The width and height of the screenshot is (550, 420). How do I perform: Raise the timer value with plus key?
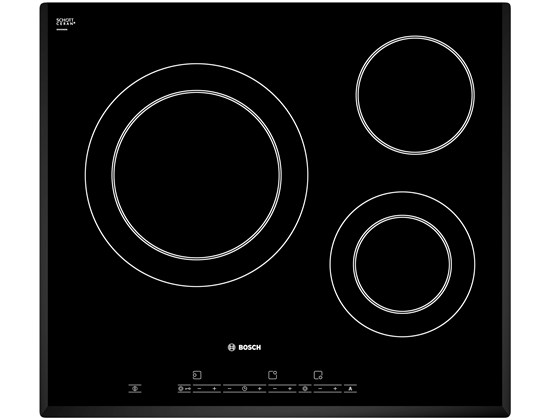pyautogui.click(x=260, y=388)
